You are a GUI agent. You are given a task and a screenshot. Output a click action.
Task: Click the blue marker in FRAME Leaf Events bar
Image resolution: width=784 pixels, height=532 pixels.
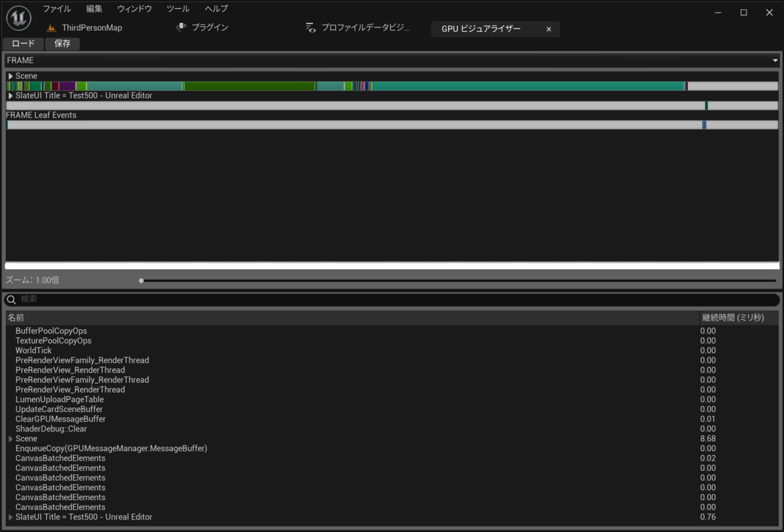click(704, 125)
